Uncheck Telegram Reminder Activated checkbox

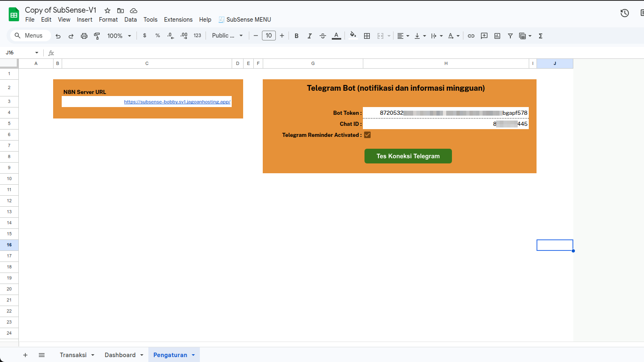pyautogui.click(x=367, y=135)
